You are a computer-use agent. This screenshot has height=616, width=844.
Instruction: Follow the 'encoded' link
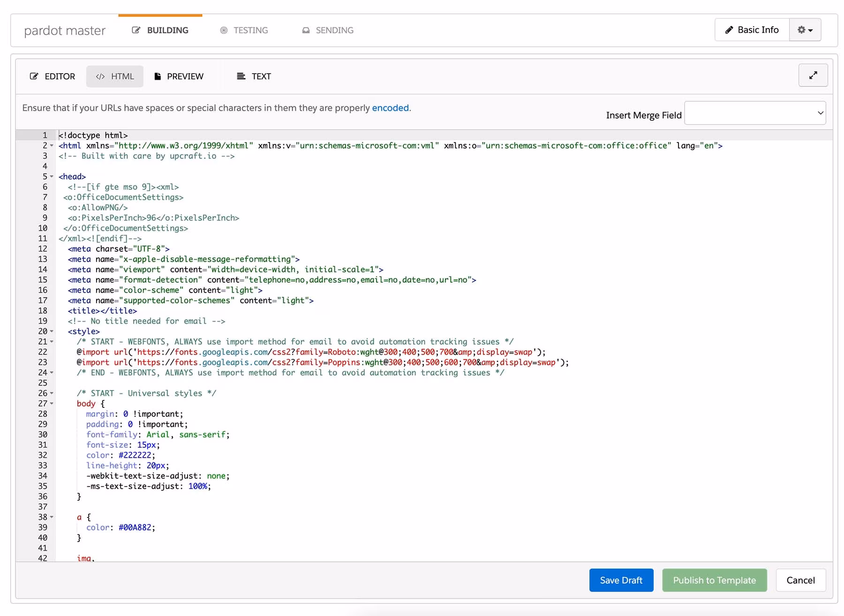[390, 108]
